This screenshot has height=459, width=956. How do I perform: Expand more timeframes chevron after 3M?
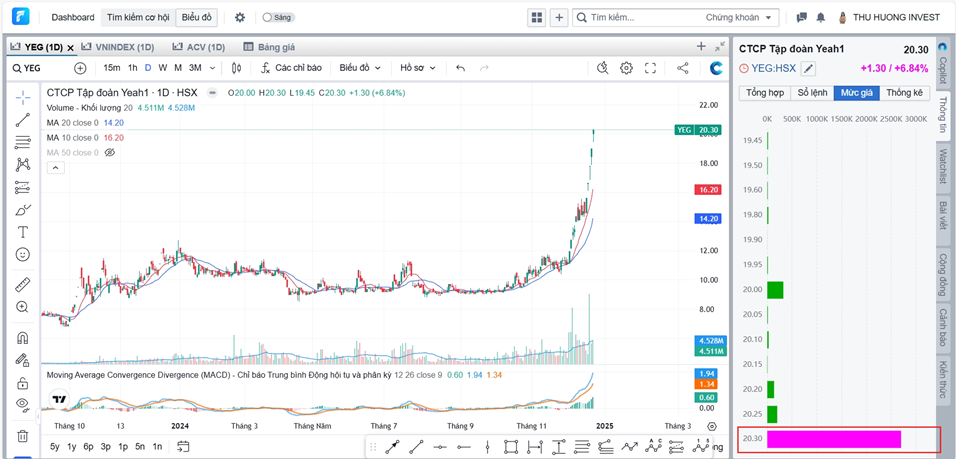click(212, 68)
